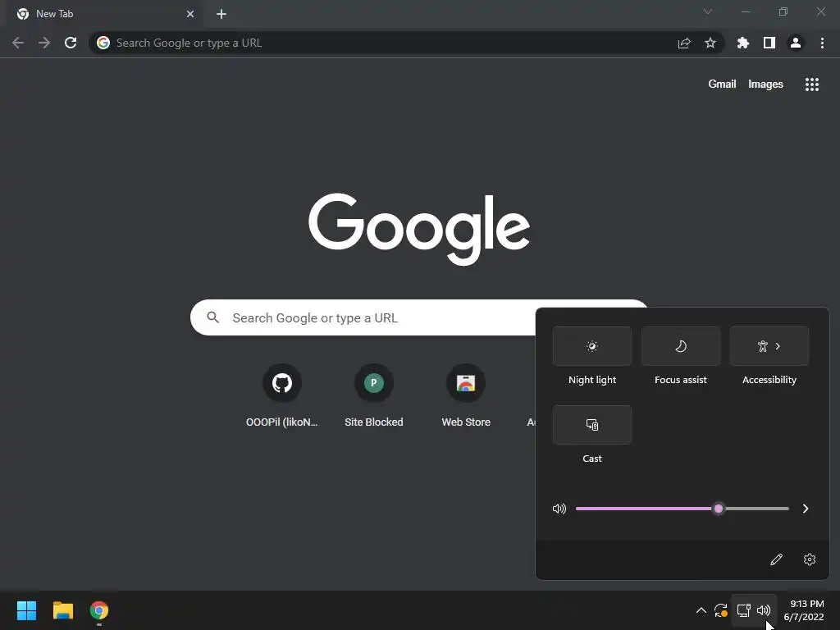Click the Chrome address bar field

click(x=406, y=43)
